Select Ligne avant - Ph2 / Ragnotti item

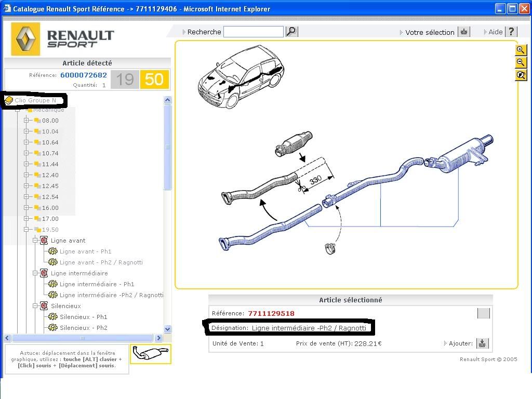click(101, 262)
